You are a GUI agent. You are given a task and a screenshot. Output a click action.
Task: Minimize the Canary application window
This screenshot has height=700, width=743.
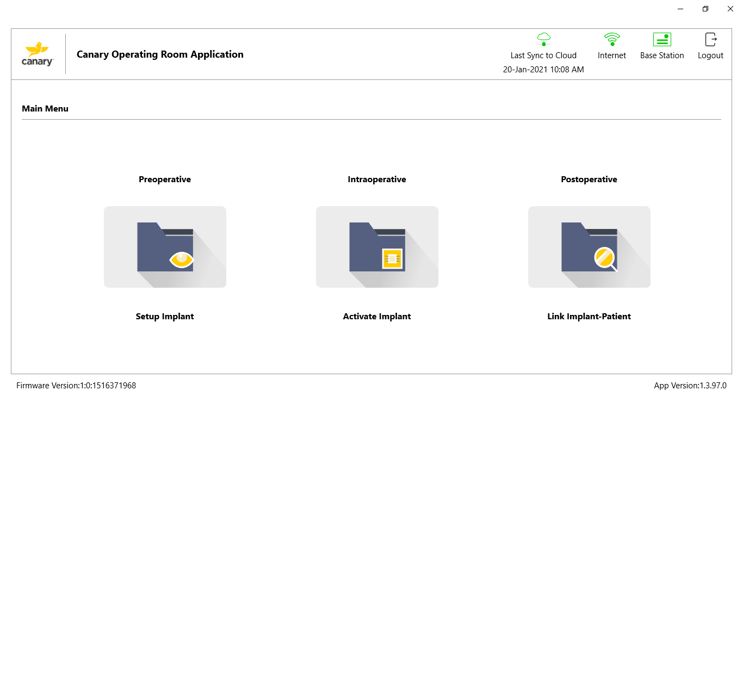point(680,9)
